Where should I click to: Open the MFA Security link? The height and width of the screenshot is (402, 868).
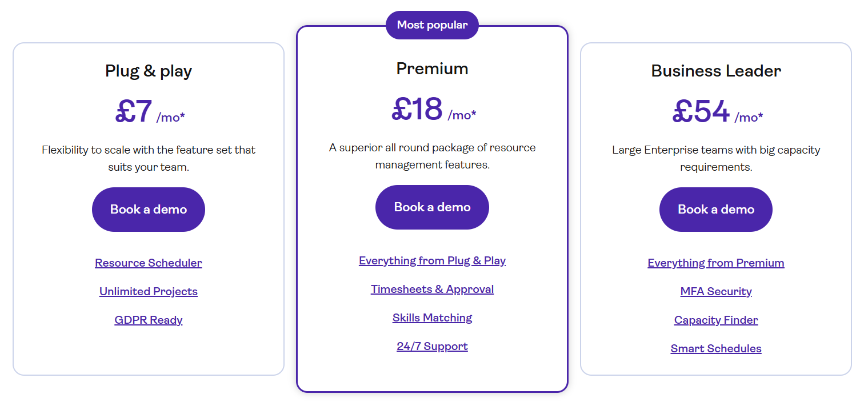point(715,291)
